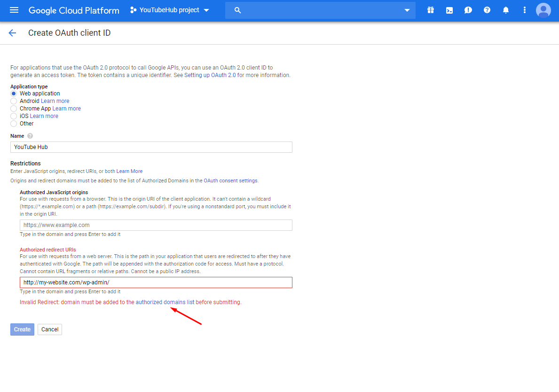Click the free trial gift icon
The height and width of the screenshot is (392, 559).
point(430,9)
